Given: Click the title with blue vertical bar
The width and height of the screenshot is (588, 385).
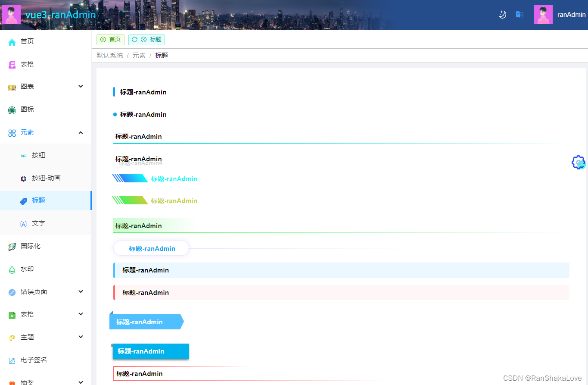Looking at the screenshot, I should point(143,92).
